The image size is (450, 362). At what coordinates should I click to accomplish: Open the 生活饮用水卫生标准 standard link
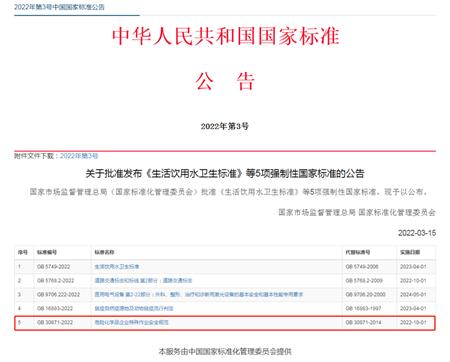tap(117, 267)
